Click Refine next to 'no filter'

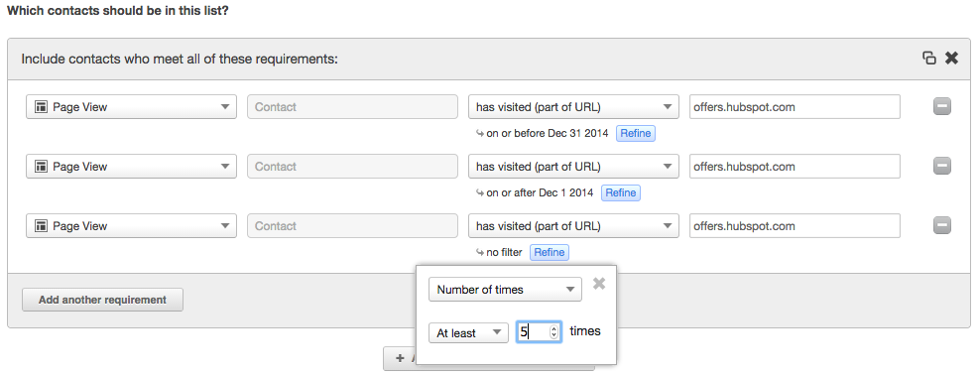click(x=550, y=253)
